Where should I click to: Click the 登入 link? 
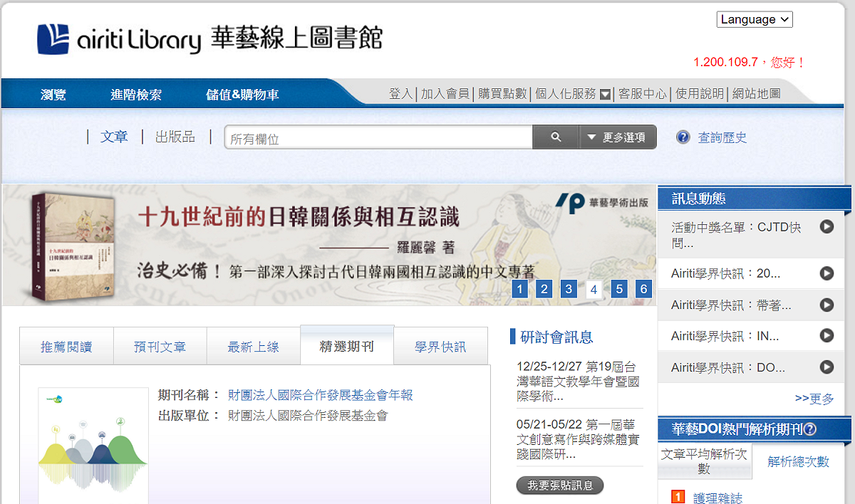401,94
